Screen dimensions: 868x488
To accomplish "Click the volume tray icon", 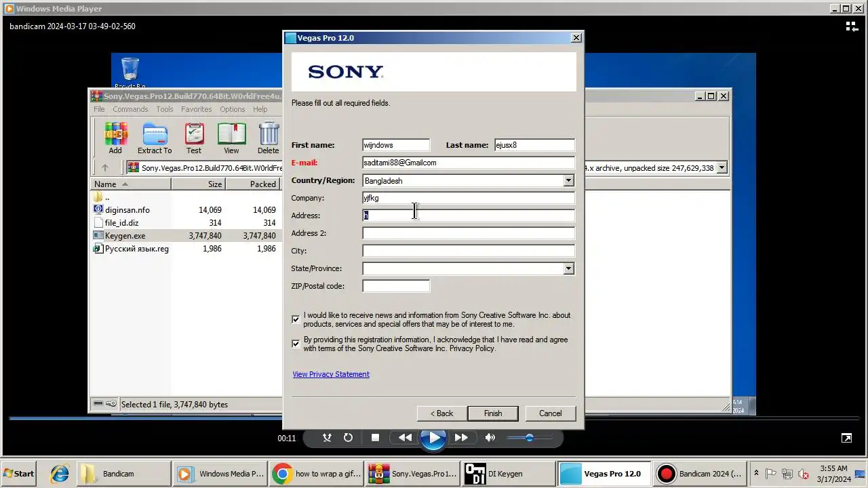I will click(804, 474).
